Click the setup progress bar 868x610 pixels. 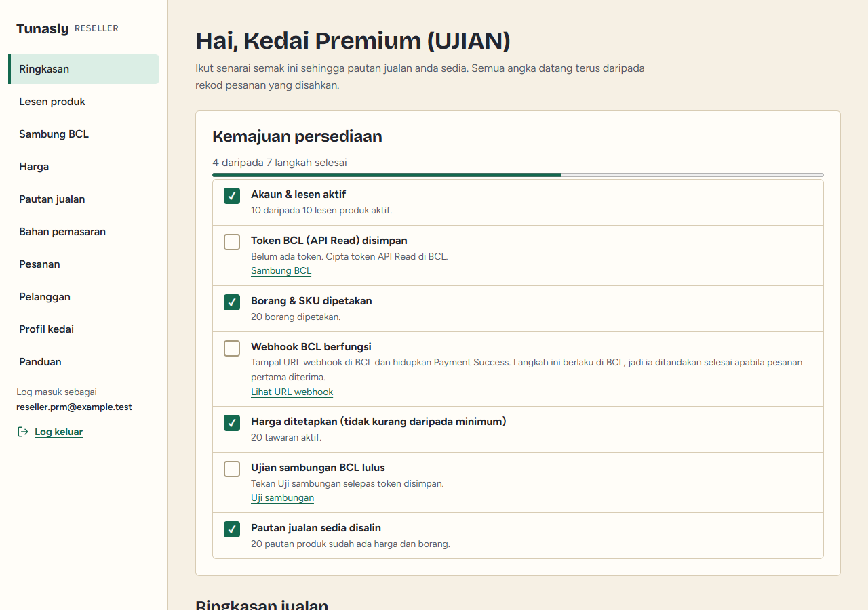pos(518,175)
